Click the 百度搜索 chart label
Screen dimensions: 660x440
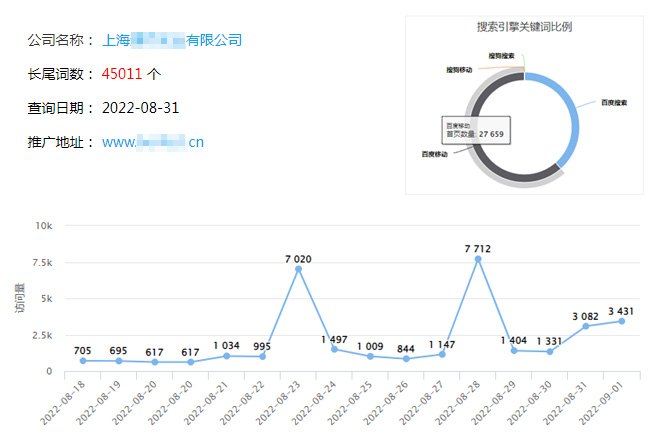[x=614, y=102]
